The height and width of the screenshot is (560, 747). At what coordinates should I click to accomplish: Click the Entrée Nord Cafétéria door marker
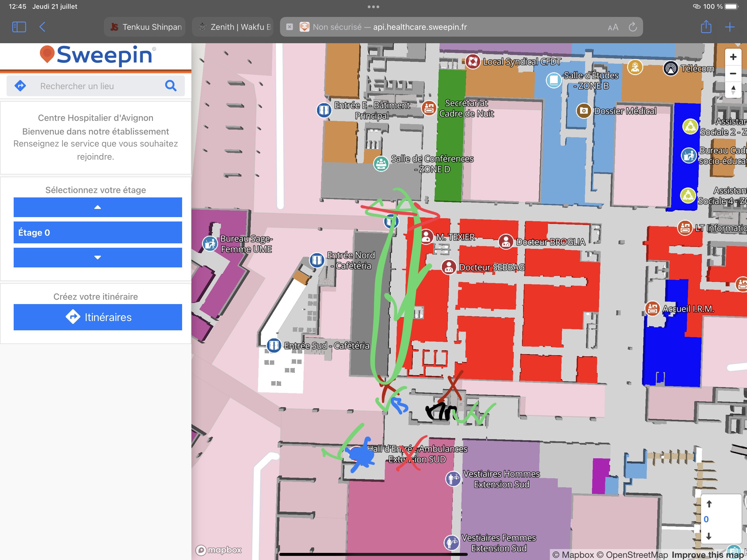(x=317, y=260)
